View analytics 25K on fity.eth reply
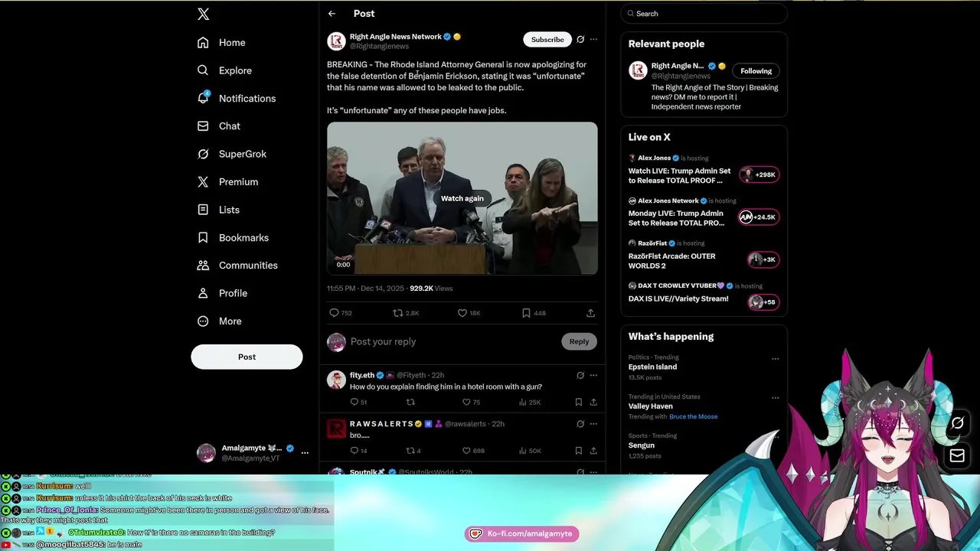980x551 pixels. (x=530, y=402)
